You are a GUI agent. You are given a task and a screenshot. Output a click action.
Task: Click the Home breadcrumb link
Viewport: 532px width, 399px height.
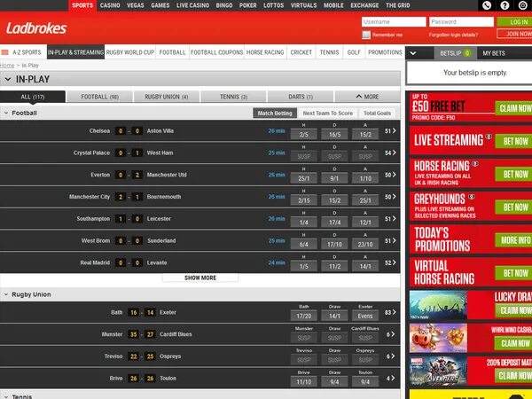(7, 65)
